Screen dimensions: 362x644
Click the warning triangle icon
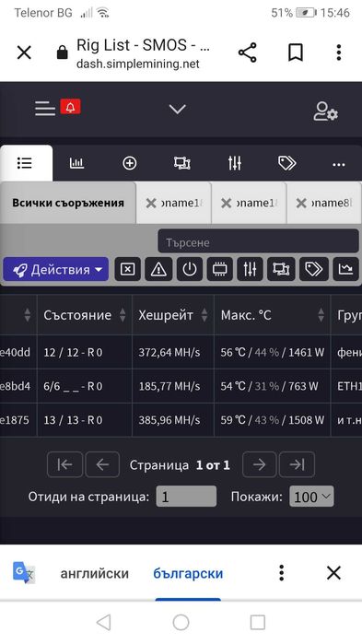click(x=158, y=269)
